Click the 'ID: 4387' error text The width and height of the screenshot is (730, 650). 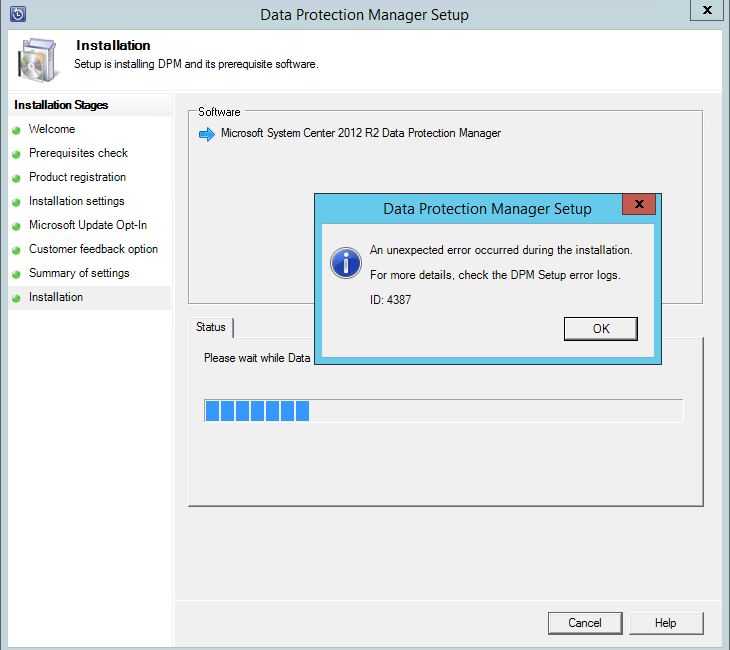click(x=390, y=300)
